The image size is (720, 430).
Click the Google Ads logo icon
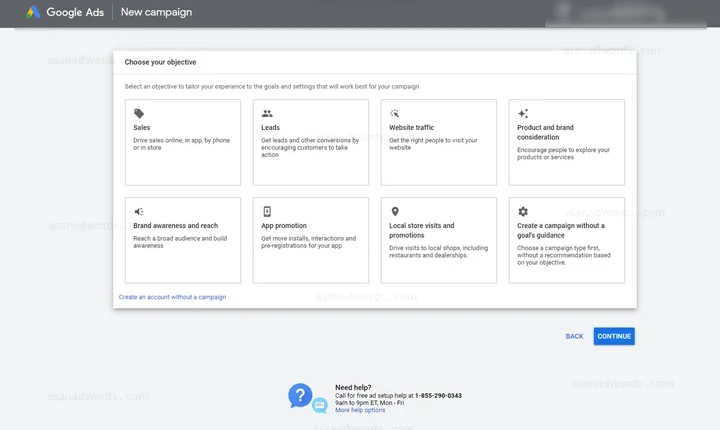[x=33, y=12]
